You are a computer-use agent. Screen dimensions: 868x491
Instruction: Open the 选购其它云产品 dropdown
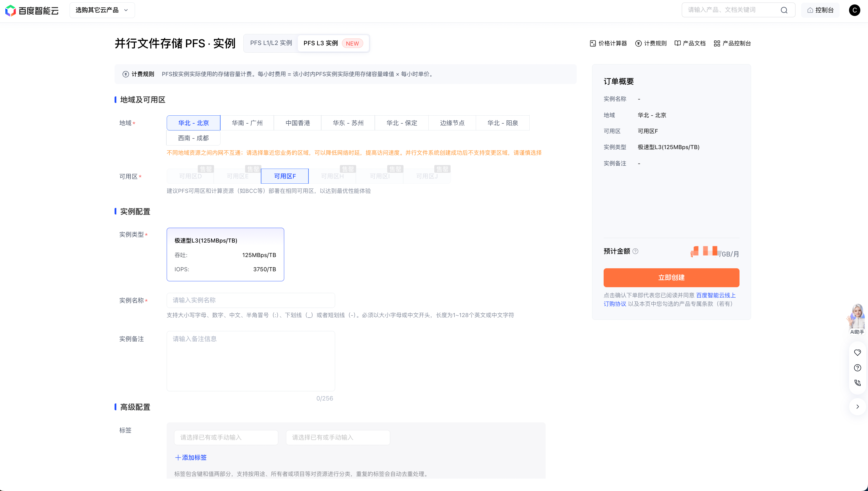[102, 10]
